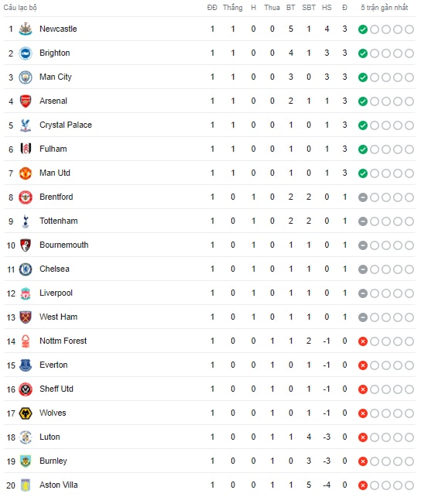This screenshot has width=421, height=504.
Task: Select the Chelsea club crest
Action: (26, 269)
